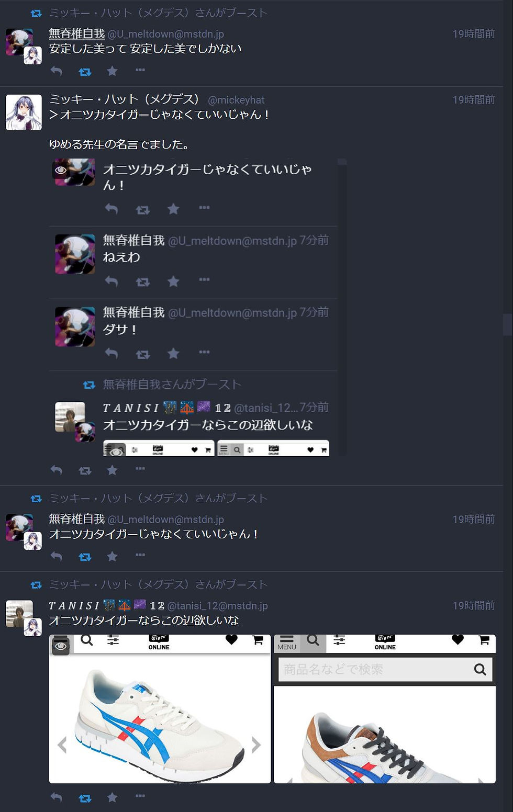Click the timeline scrollbar handle
Viewport: 513px width, 812px height.
point(507,324)
